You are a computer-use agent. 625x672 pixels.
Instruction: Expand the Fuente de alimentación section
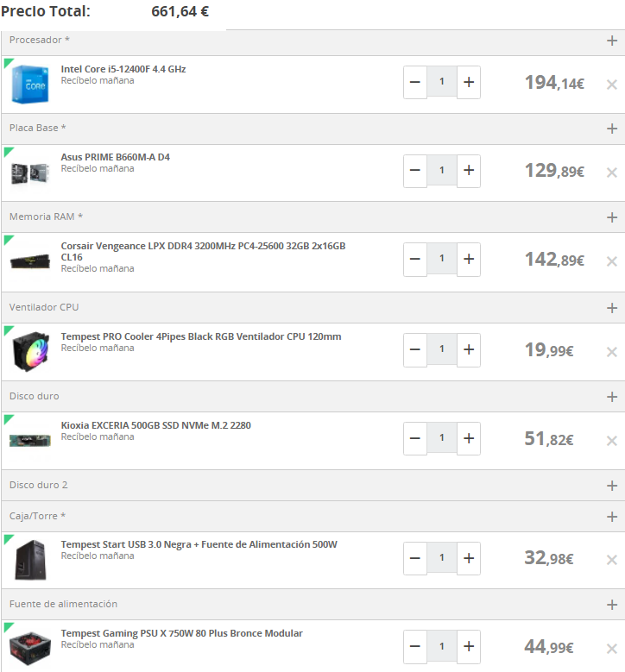click(x=612, y=605)
